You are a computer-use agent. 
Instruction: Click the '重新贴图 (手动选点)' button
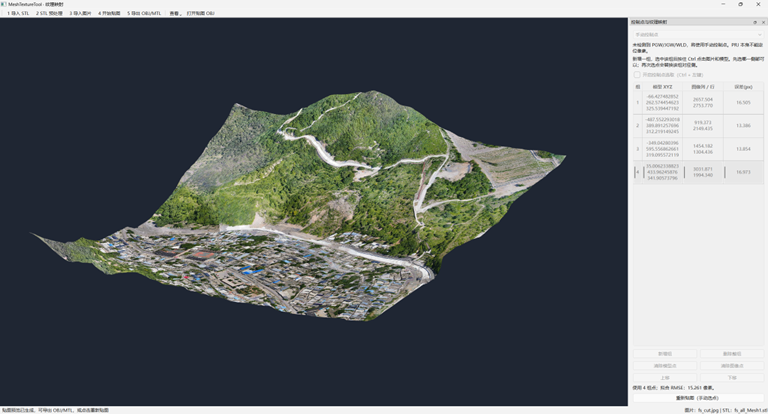[x=698, y=398]
